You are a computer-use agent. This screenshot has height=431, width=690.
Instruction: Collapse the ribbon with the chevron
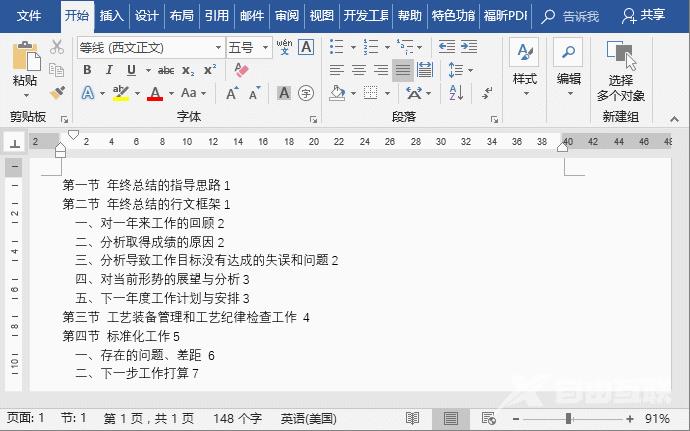(674, 119)
